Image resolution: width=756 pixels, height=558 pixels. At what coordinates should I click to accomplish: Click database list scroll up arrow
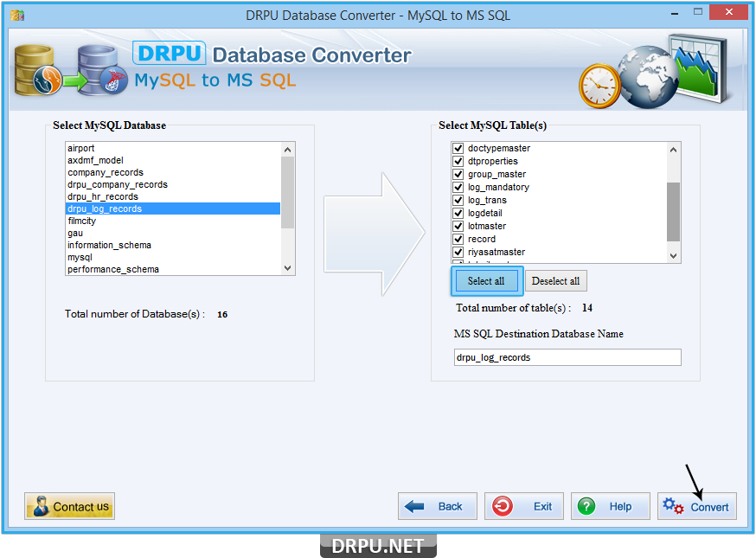(x=288, y=150)
